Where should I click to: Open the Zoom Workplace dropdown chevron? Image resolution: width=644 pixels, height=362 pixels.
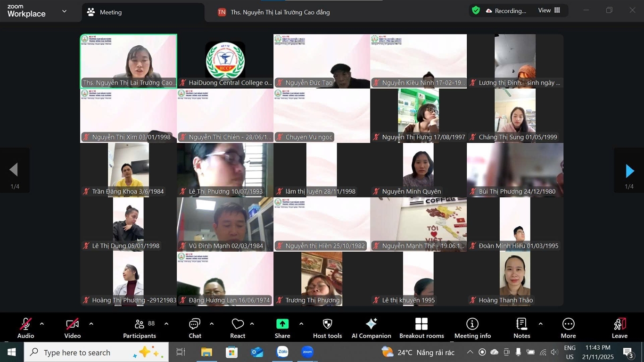[x=64, y=11]
